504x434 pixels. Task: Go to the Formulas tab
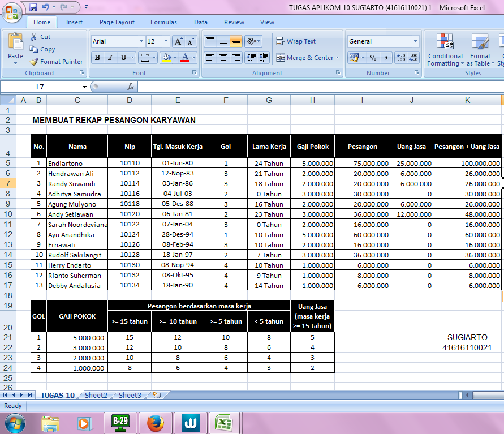click(x=163, y=22)
